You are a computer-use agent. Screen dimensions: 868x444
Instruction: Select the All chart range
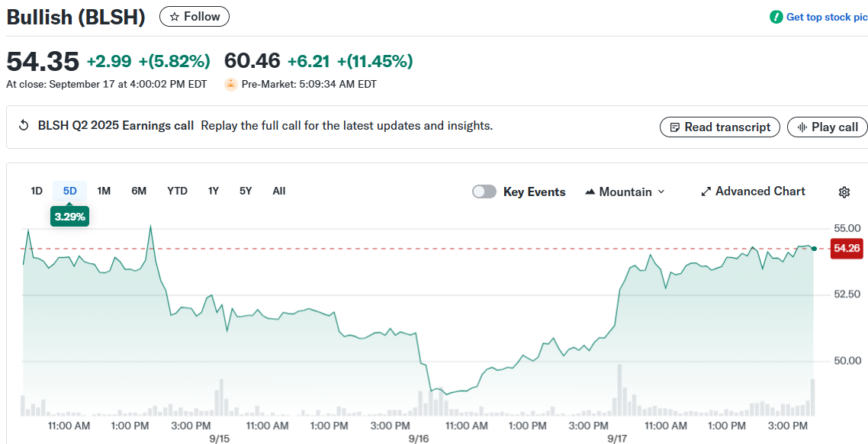click(x=279, y=191)
